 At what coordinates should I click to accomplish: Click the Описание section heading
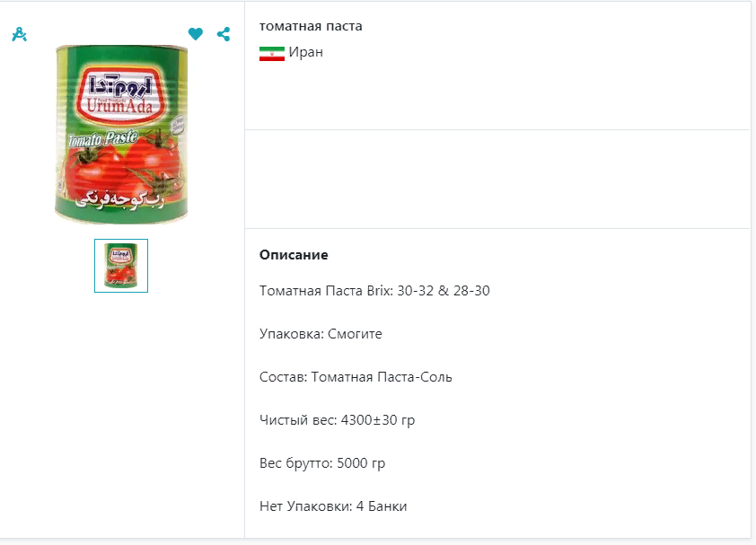[294, 255]
